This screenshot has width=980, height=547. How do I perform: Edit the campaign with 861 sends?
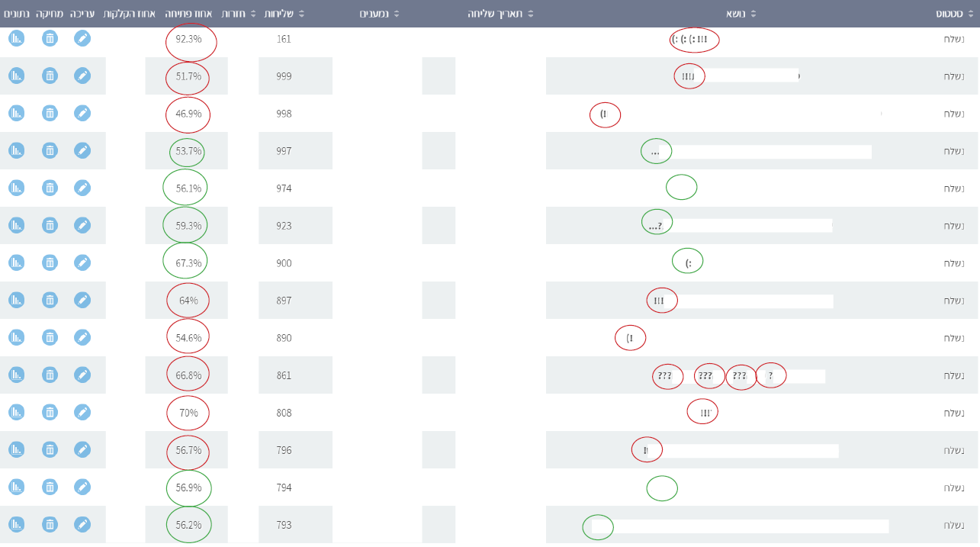(x=82, y=375)
